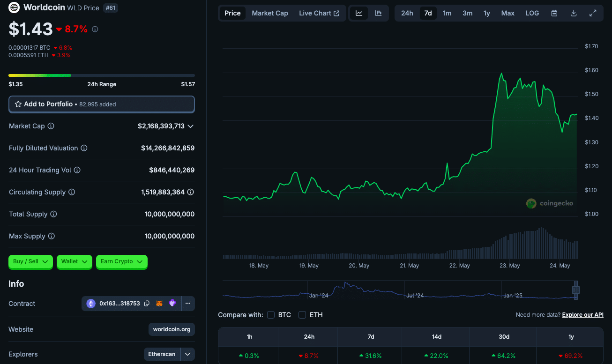
Task: Click the 22.0% 14d change value
Action: (436, 356)
